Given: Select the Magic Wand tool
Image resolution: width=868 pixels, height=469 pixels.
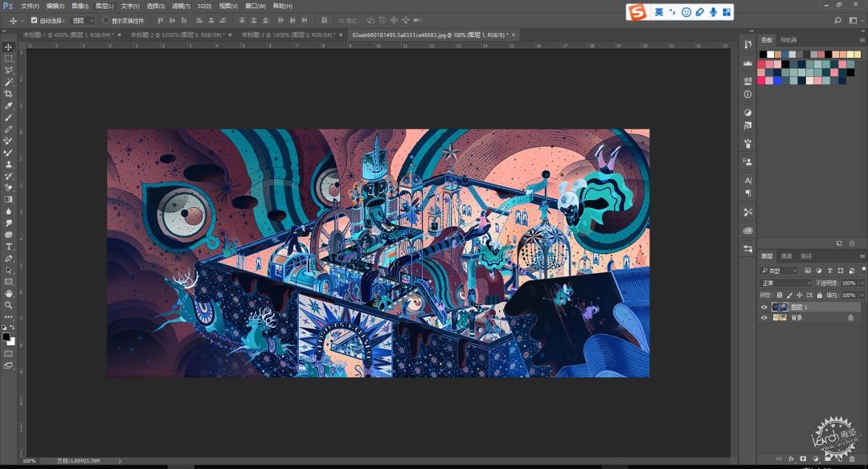Looking at the screenshot, I should point(8,83).
